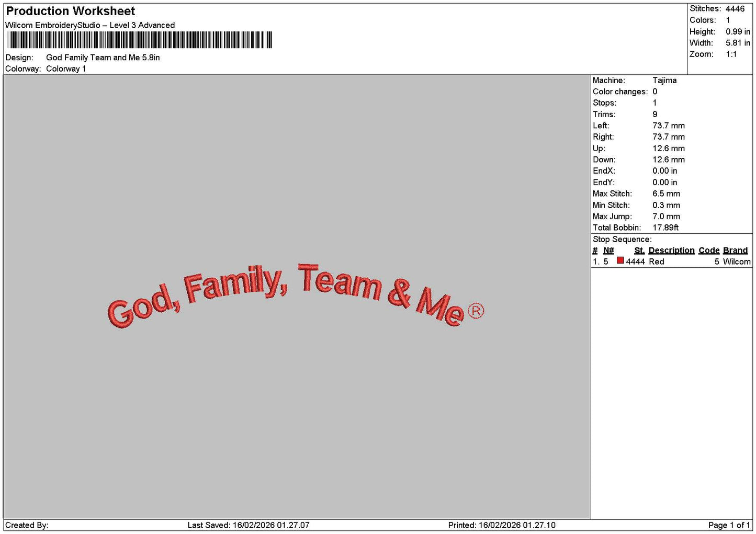Click the Left value 73.7 mm
The width and height of the screenshot is (756, 534).
pos(669,126)
